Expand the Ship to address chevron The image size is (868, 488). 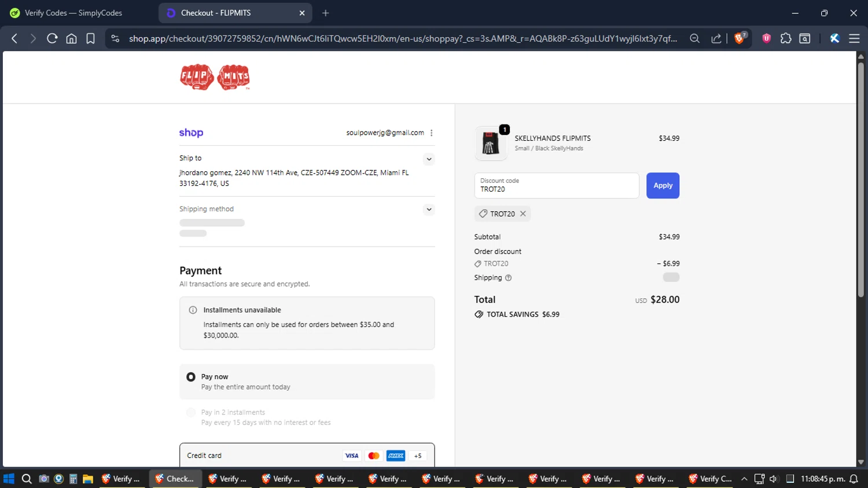[429, 159]
